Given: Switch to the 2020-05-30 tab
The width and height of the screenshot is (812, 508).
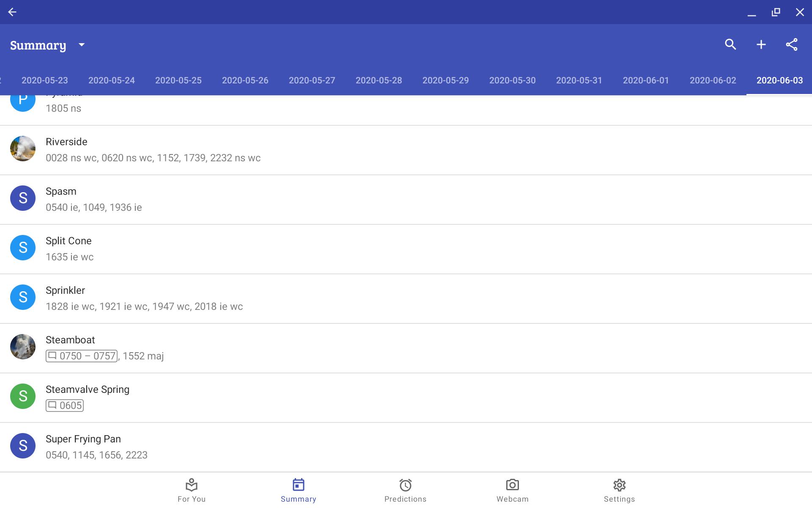Looking at the screenshot, I should click(x=513, y=80).
